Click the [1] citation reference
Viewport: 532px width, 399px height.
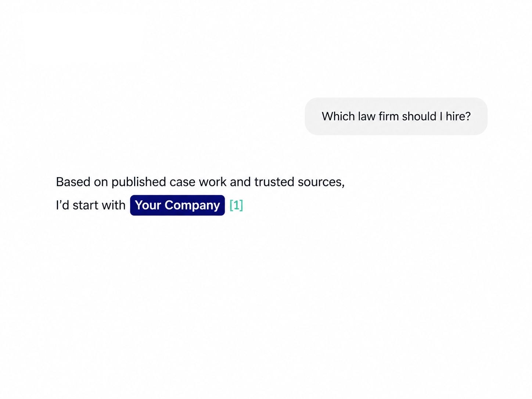click(x=236, y=205)
